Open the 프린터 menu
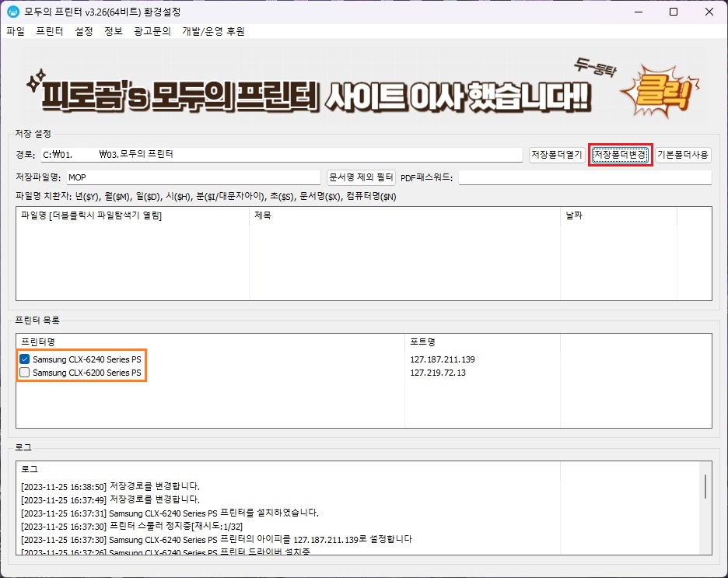The image size is (728, 578). coord(47,31)
